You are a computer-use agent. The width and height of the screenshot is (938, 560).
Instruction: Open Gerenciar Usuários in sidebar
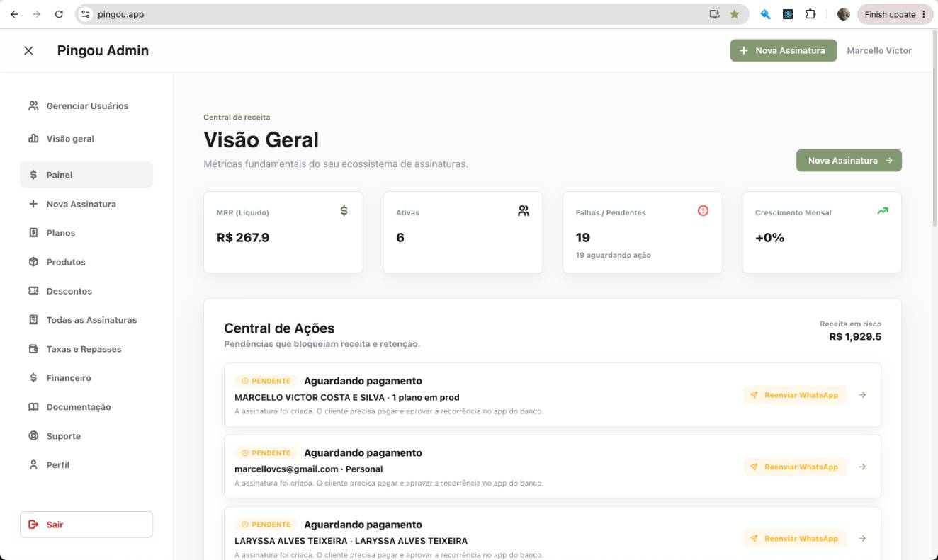86,105
